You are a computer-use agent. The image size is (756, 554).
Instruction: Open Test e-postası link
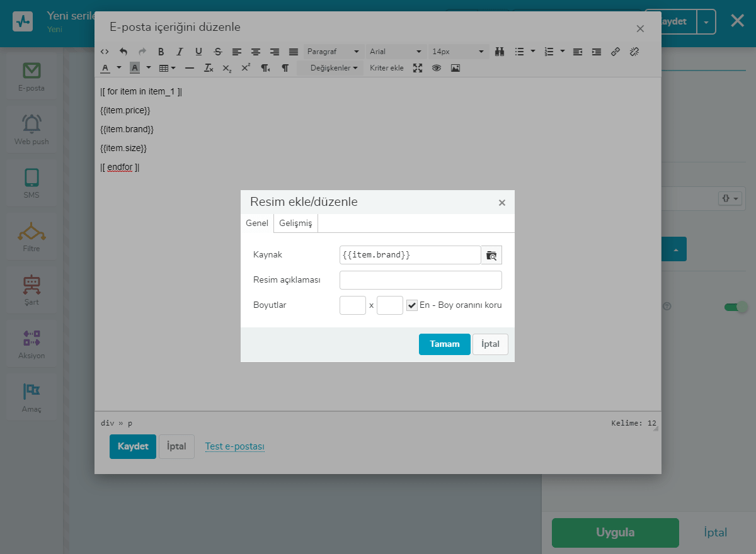coord(235,446)
